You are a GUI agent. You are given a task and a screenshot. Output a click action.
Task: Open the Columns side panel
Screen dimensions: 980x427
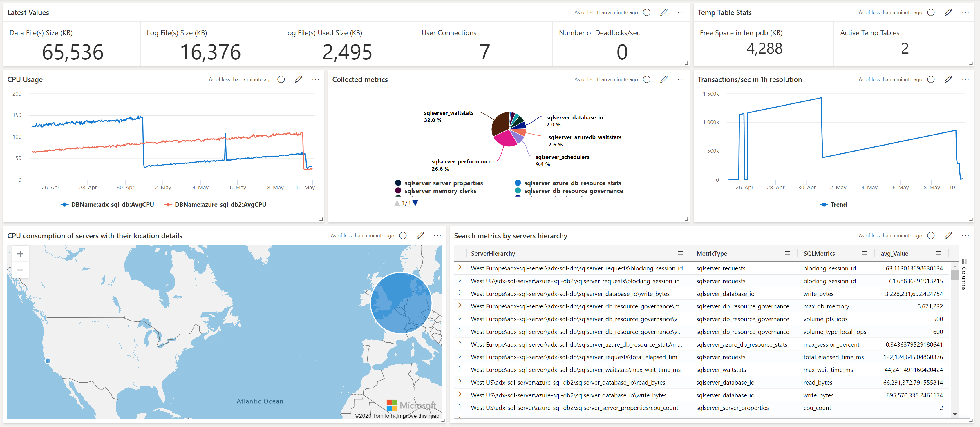click(x=964, y=275)
